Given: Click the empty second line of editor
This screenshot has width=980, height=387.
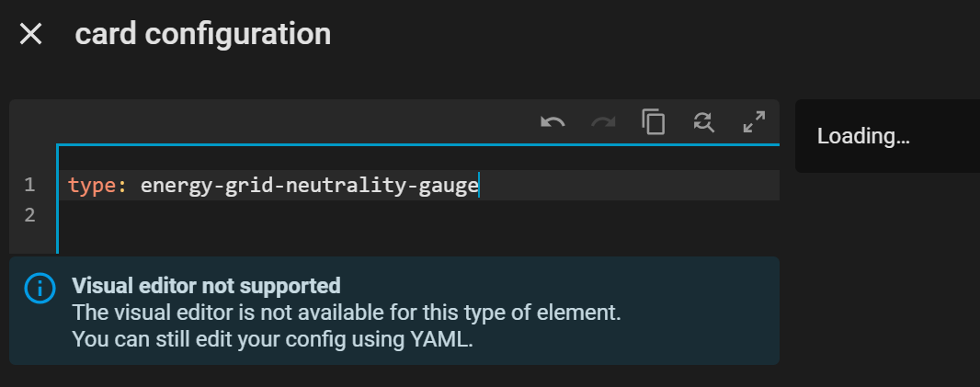Looking at the screenshot, I should point(276,216).
